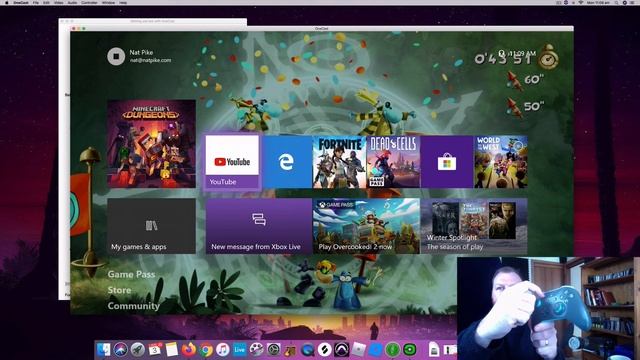Open the Dead Cells game tile
The width and height of the screenshot is (640, 360).
[393, 162]
